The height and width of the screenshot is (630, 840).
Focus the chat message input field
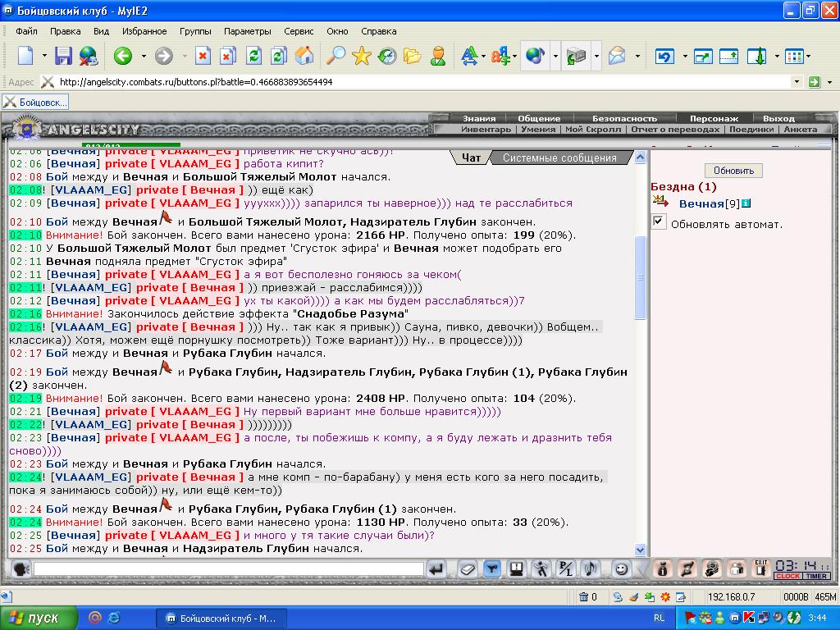[x=229, y=568]
